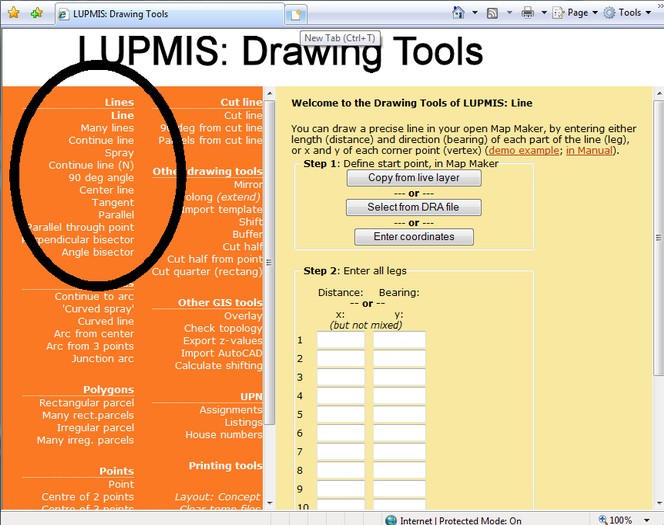Viewport: 664px width, 525px height.
Task: Click the Bearing input field in row 3
Action: tap(399, 378)
